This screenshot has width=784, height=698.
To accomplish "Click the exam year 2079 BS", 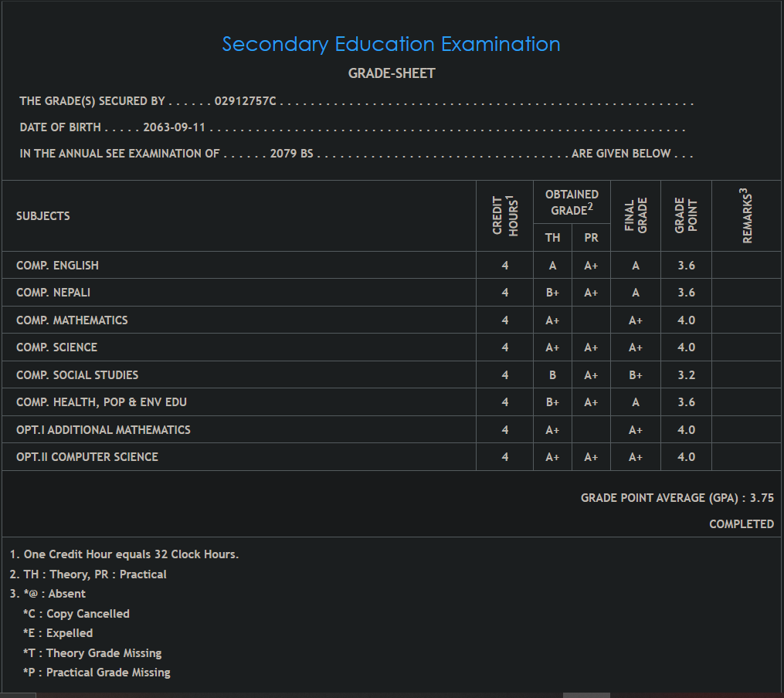I will (291, 154).
